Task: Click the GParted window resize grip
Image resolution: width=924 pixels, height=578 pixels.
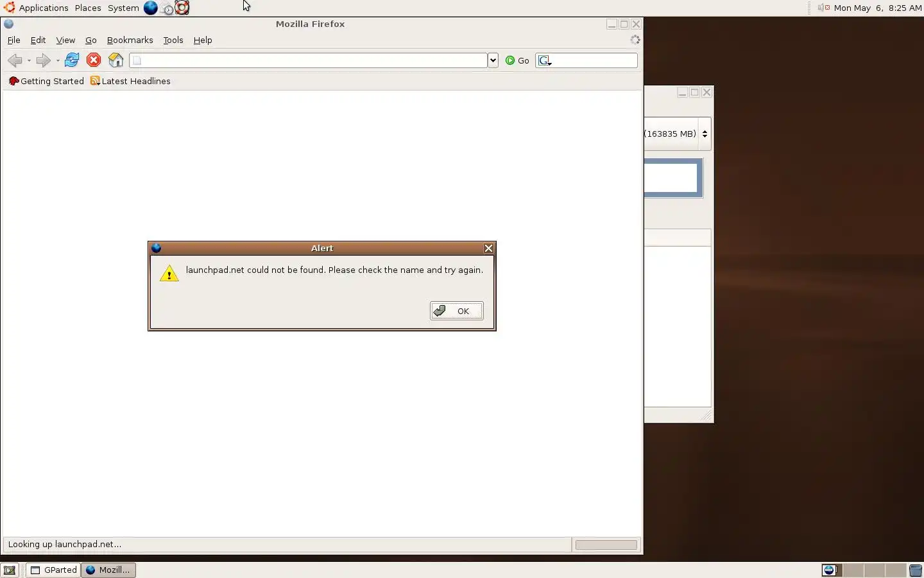Action: point(706,416)
